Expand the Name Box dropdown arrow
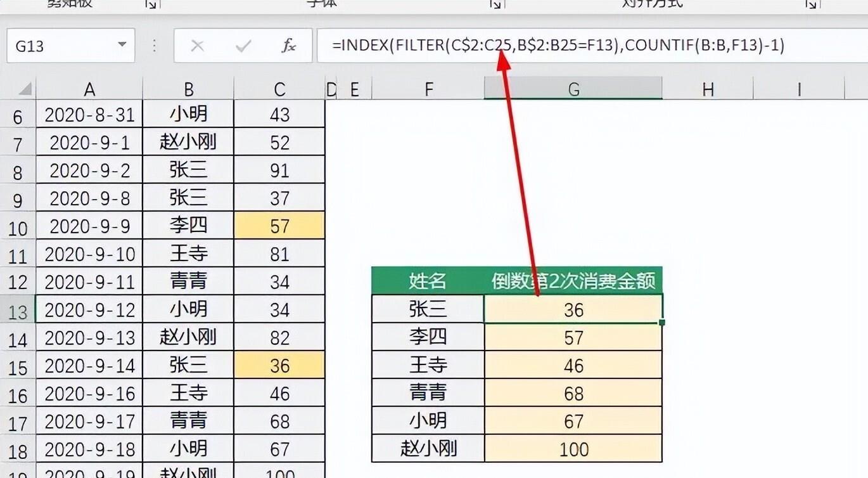Screen dimensions: 868x478 [x=122, y=46]
